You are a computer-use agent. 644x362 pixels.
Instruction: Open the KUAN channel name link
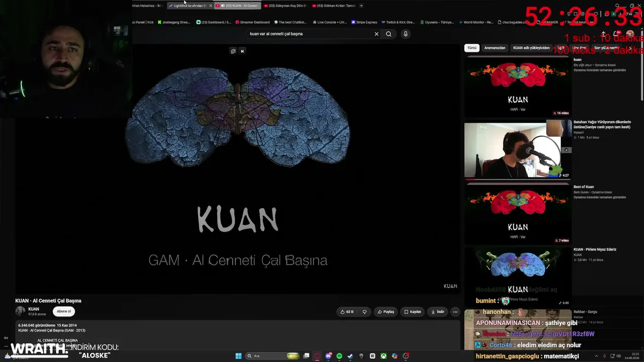(34, 309)
